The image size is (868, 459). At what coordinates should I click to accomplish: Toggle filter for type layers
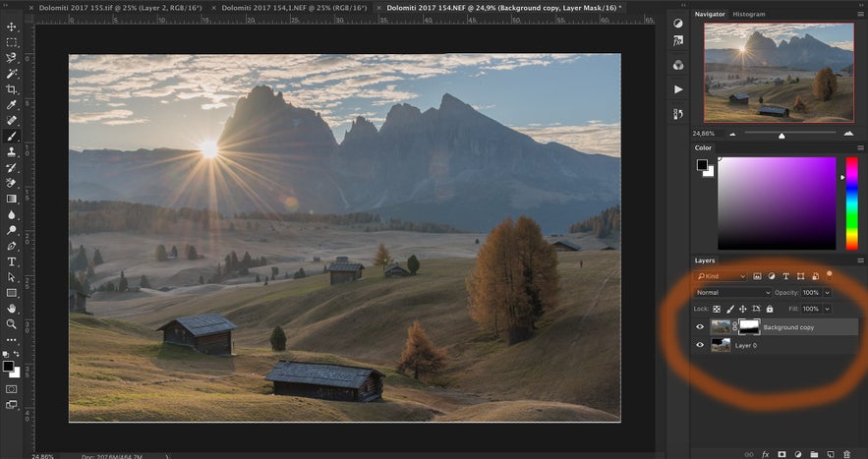pyautogui.click(x=785, y=276)
